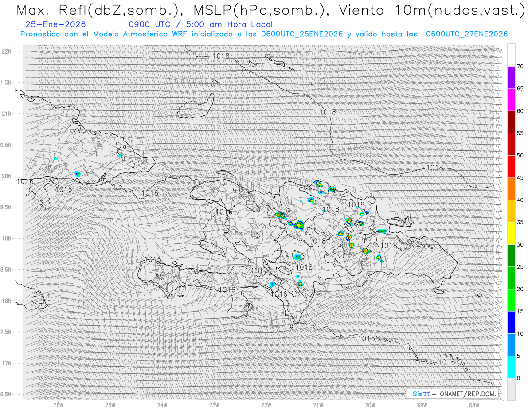Image resolution: width=532 pixels, height=411 pixels.
Task: Click the purple 65-70 dBZ color swatch
Action: click(511, 78)
